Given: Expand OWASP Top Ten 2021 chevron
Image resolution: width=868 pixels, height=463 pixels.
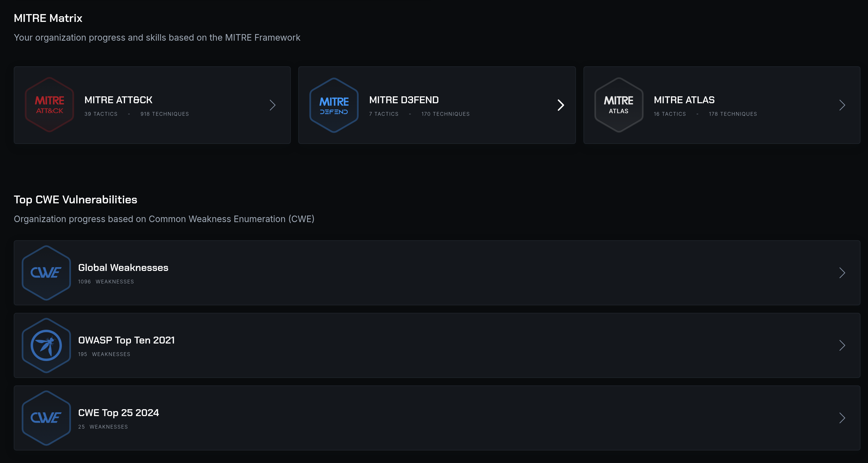Looking at the screenshot, I should [x=842, y=345].
